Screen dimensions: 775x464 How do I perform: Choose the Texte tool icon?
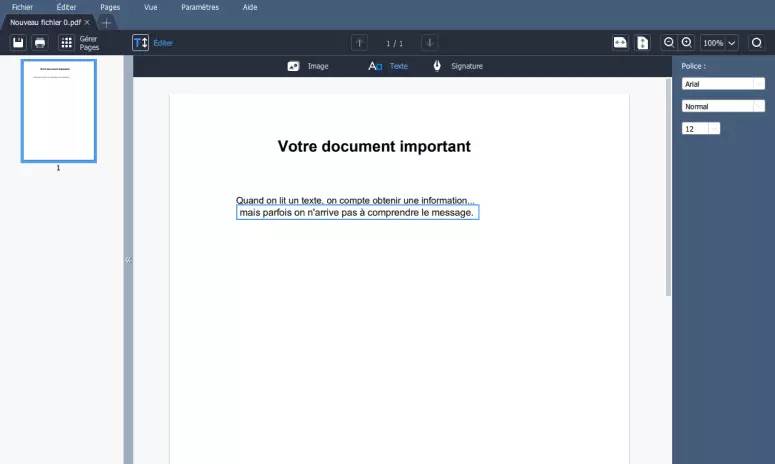click(x=375, y=66)
